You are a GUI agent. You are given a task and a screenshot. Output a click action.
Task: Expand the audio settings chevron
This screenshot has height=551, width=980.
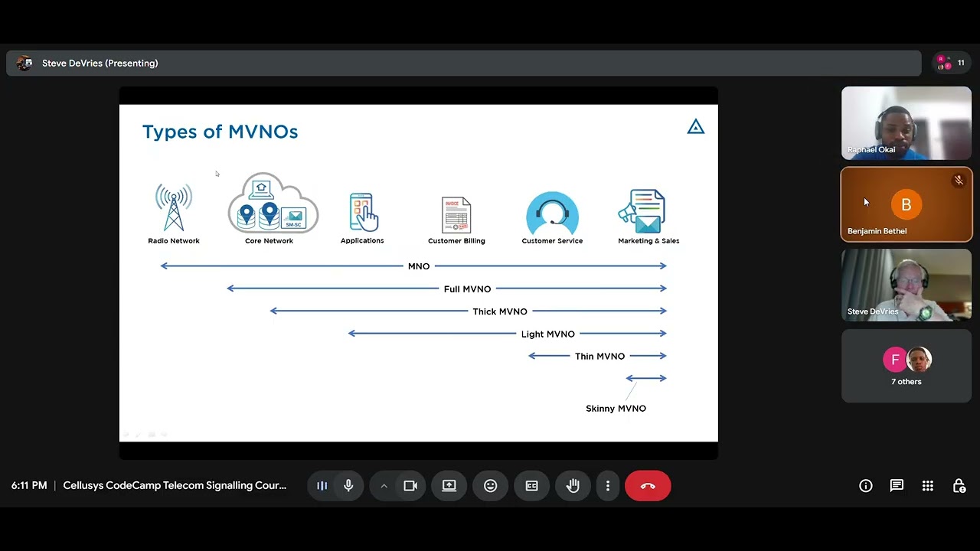point(384,486)
